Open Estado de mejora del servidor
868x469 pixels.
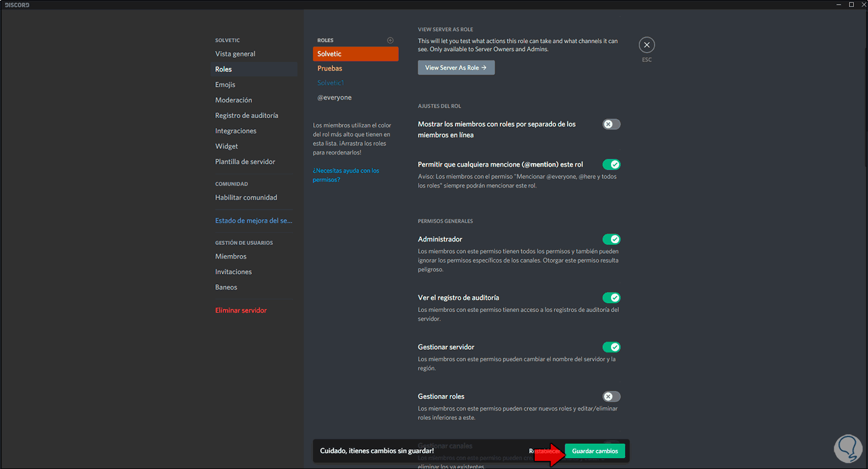pos(254,221)
